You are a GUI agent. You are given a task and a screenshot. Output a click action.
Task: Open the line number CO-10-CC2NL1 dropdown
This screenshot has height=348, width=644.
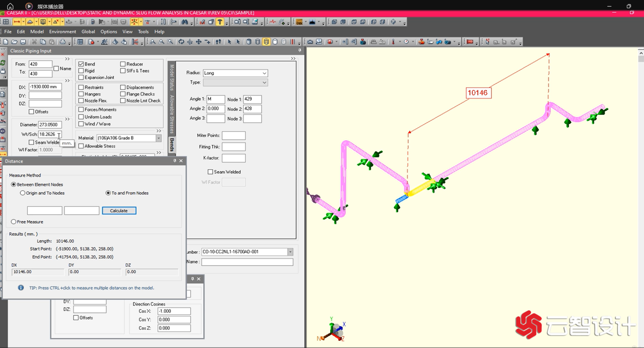click(x=290, y=252)
